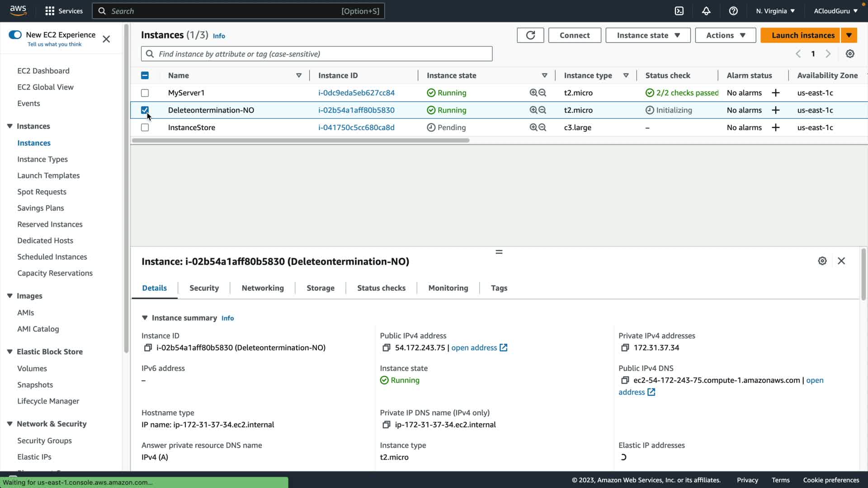The image size is (868, 488).
Task: Copy the private IPv4 address icon
Action: point(625,347)
